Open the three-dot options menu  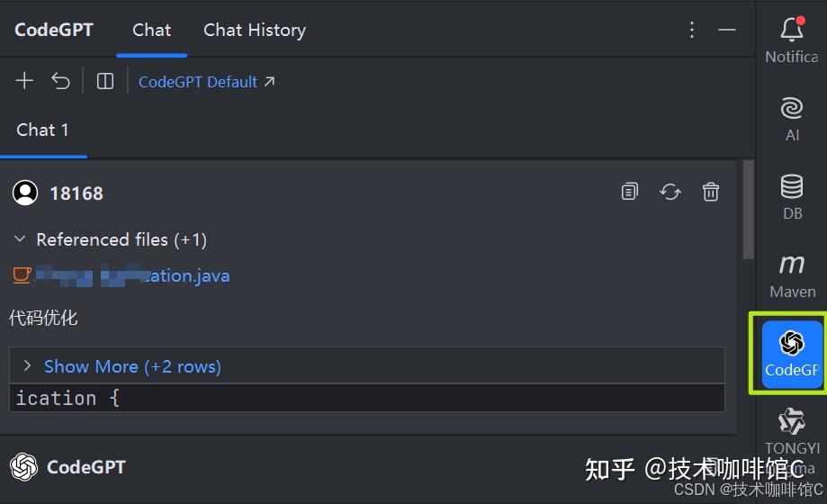click(692, 30)
